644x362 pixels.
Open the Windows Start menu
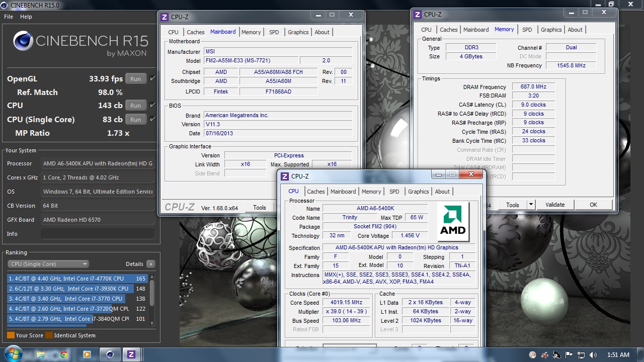pyautogui.click(x=13, y=354)
